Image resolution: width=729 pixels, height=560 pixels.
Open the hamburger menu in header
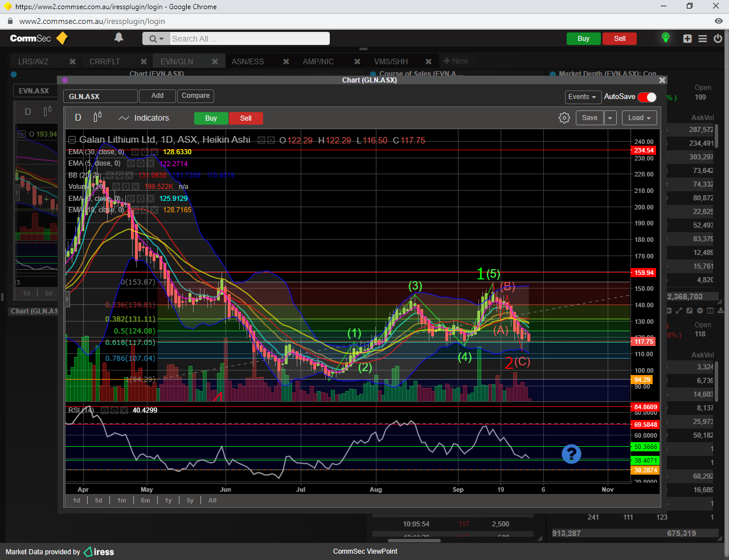click(703, 39)
